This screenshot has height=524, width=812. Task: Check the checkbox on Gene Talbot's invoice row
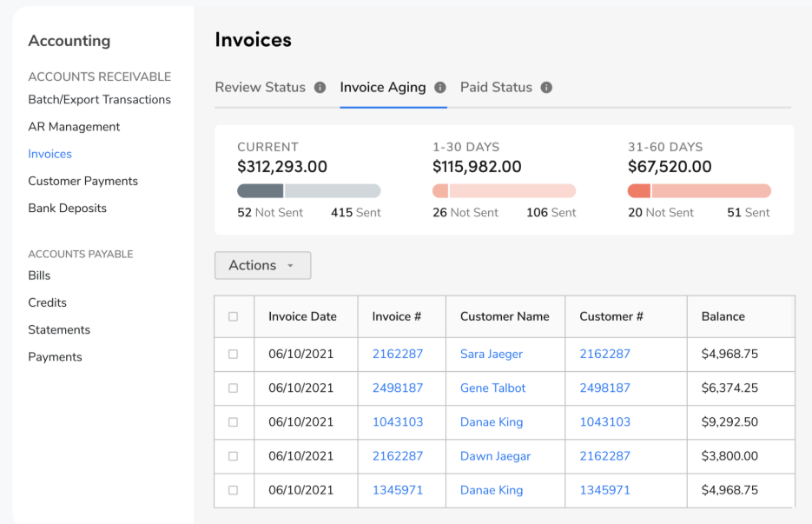[x=234, y=388]
